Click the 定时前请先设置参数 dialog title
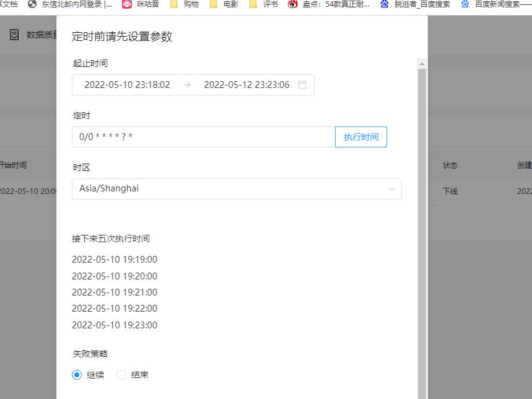 click(122, 37)
